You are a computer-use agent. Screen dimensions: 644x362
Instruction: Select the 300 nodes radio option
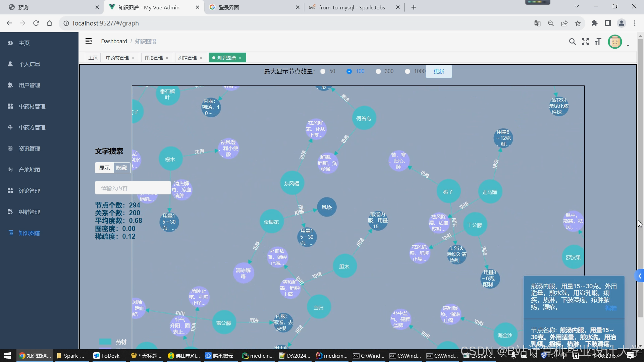[378, 71]
